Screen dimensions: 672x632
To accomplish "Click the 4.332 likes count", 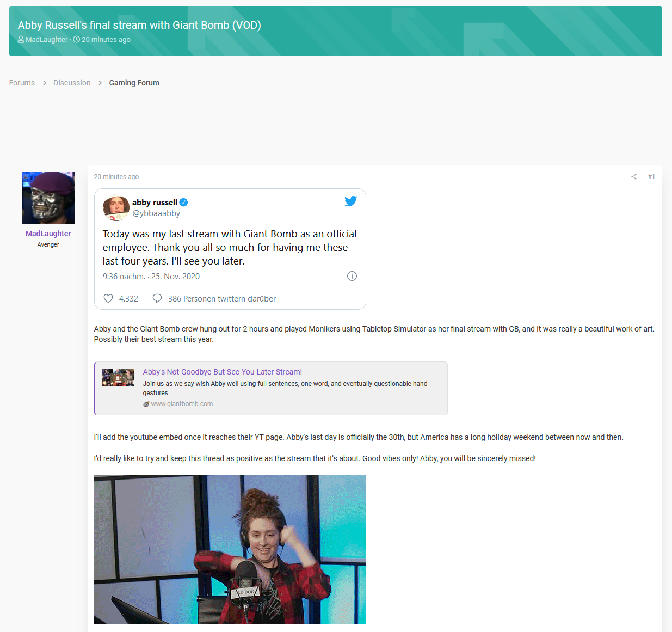I will pos(128,299).
